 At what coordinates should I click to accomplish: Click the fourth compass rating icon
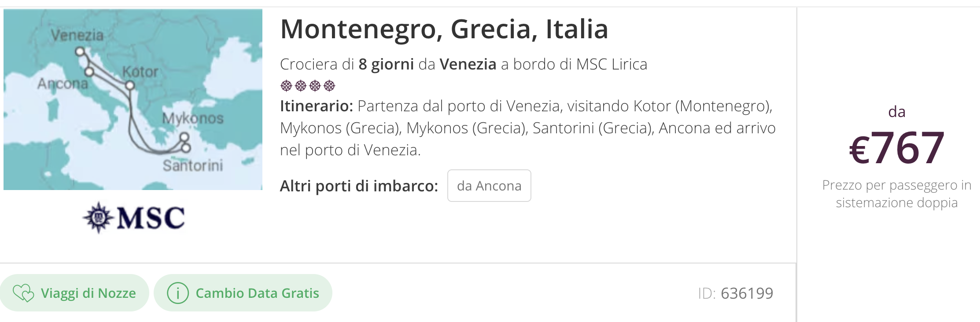point(329,85)
